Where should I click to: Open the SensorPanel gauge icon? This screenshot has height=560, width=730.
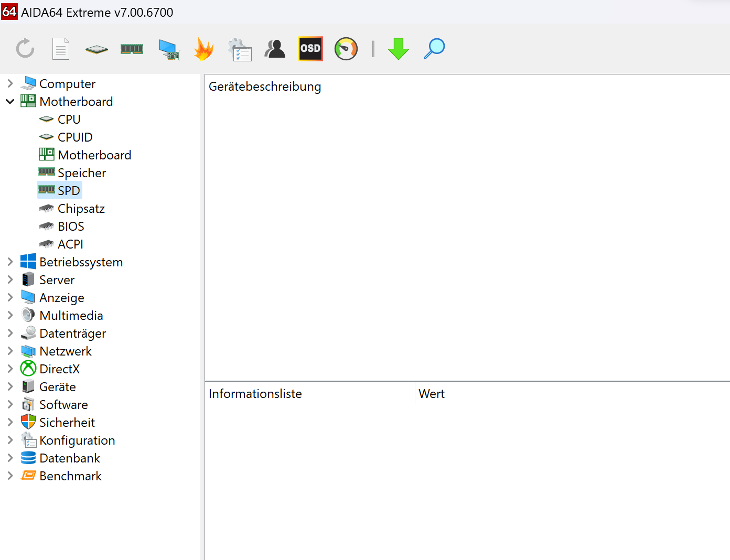point(346,49)
